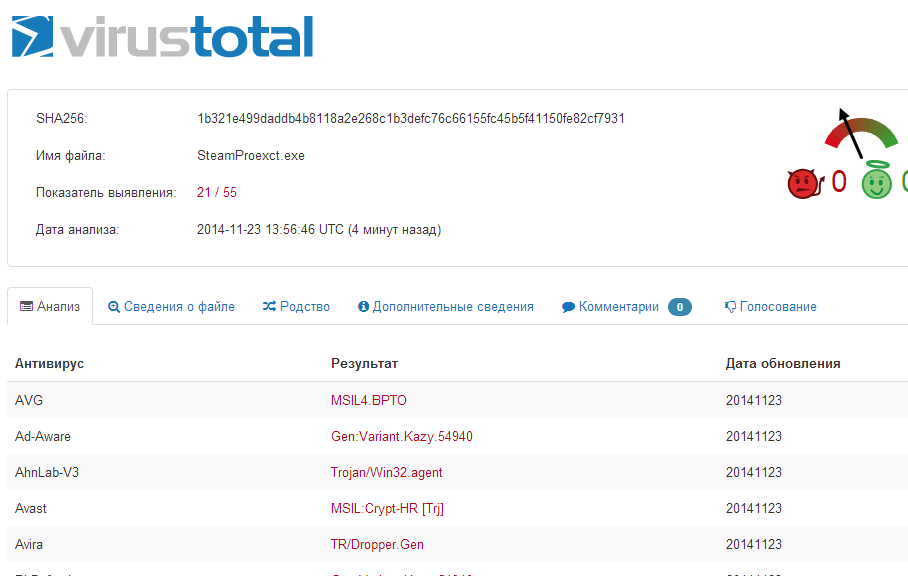Click the shuffle icon beside Родство
The image size is (908, 576).
tap(269, 306)
